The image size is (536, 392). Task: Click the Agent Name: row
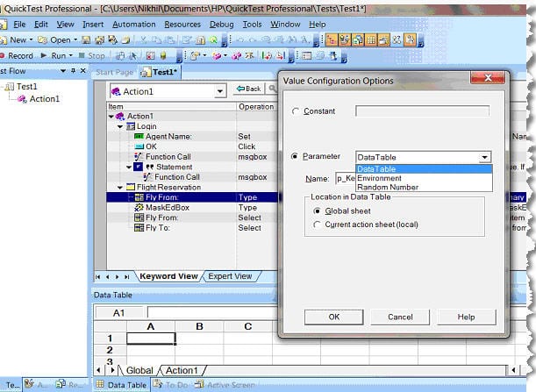[x=192, y=136]
